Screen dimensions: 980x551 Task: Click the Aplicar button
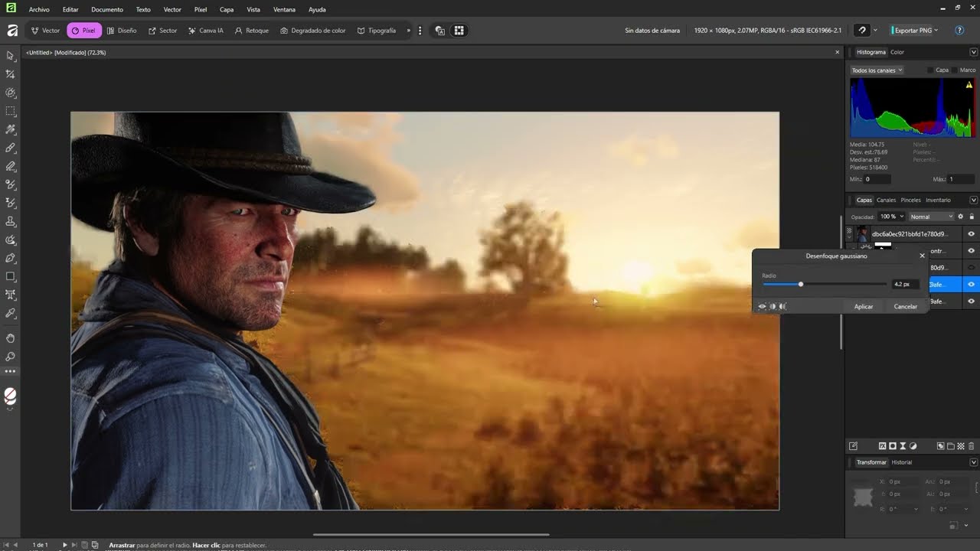864,306
